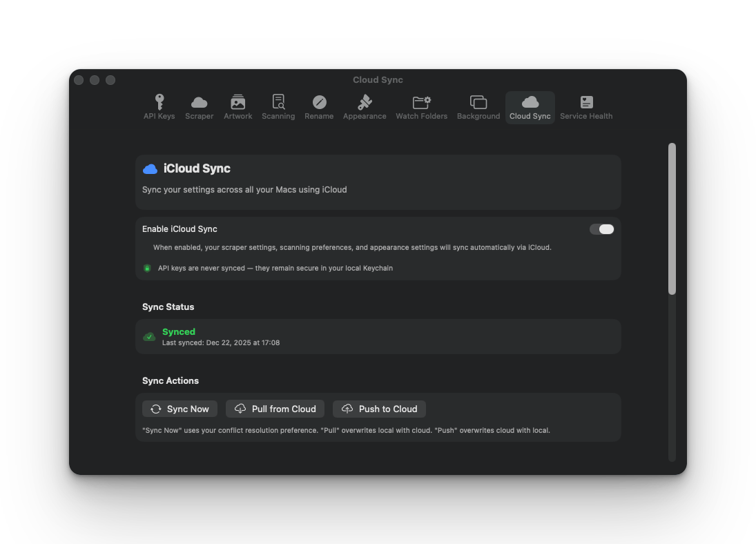Select the Rename pencil icon

pyautogui.click(x=319, y=101)
